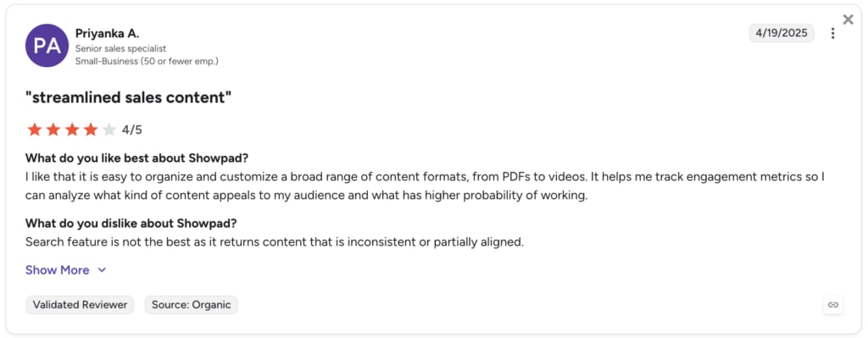
Task: Click the first orange star
Action: (34, 130)
